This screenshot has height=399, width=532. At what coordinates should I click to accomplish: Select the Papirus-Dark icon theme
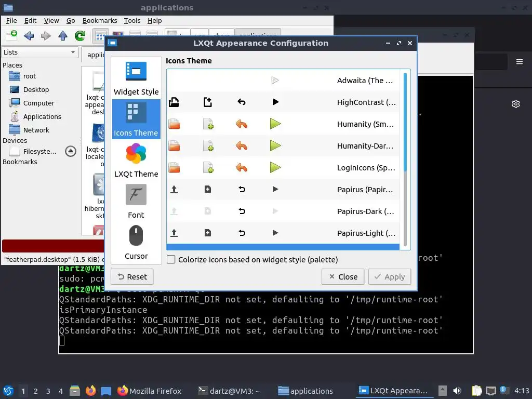click(283, 211)
